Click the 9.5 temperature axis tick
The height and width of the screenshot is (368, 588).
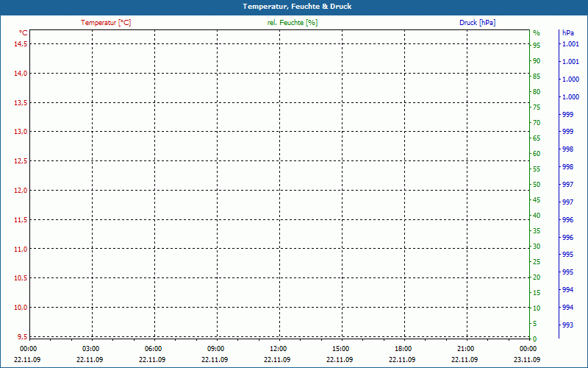(x=22, y=337)
